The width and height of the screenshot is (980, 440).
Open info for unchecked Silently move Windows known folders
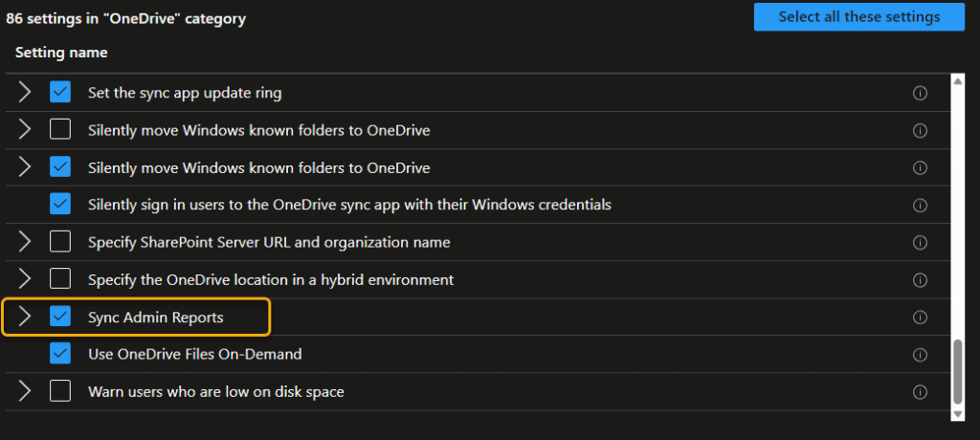pos(920,131)
